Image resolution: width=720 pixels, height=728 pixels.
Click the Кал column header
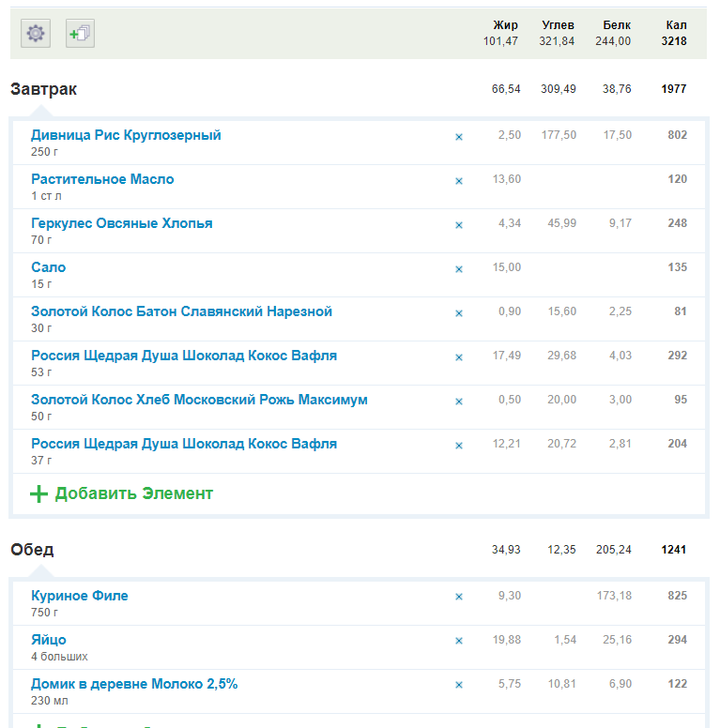pyautogui.click(x=676, y=25)
